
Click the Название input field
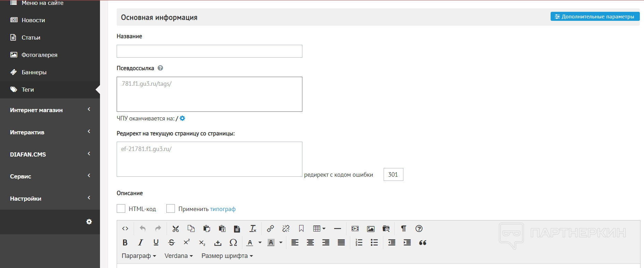coord(209,51)
